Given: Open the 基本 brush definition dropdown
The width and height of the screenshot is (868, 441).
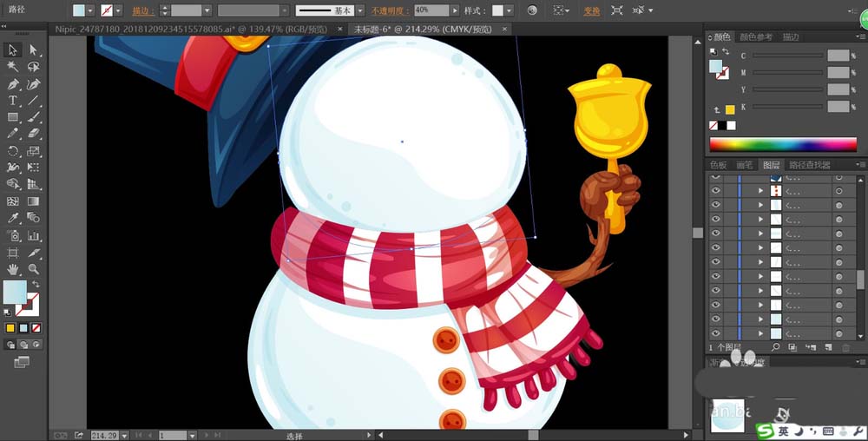Looking at the screenshot, I should [360, 10].
